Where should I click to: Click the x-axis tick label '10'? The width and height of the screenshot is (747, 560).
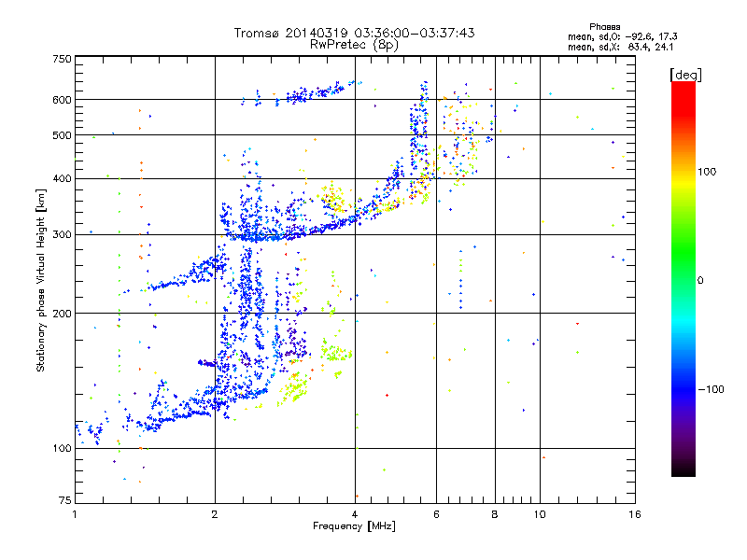pos(540,514)
